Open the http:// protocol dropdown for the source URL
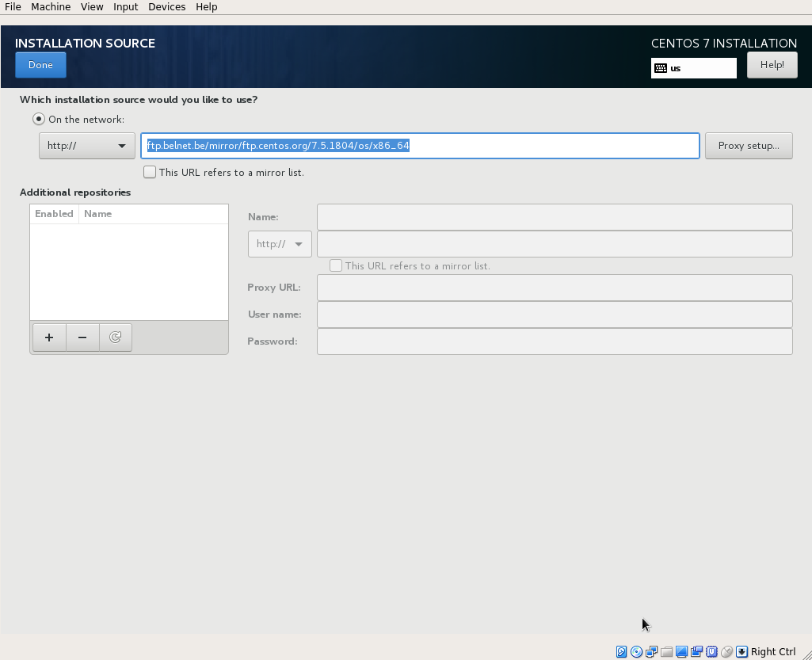This screenshot has width=812, height=660. [x=86, y=146]
